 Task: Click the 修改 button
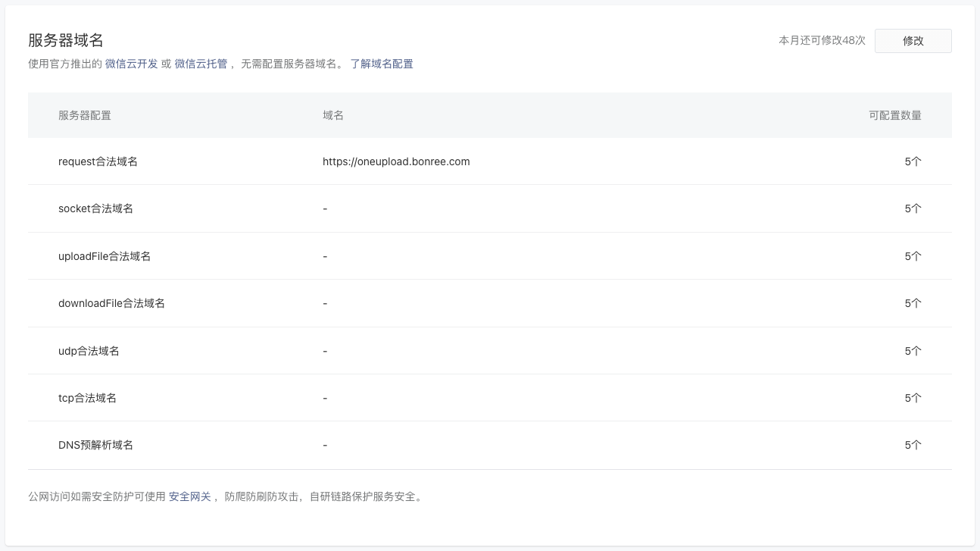[x=913, y=41]
